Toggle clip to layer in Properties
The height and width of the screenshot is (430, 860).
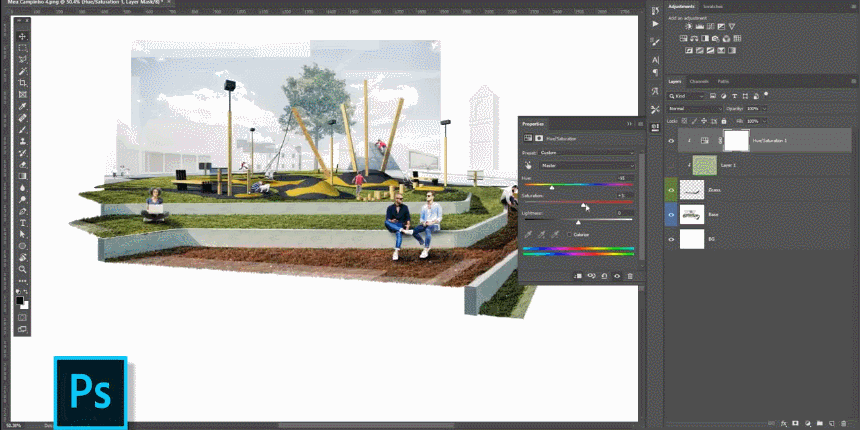[x=578, y=276]
